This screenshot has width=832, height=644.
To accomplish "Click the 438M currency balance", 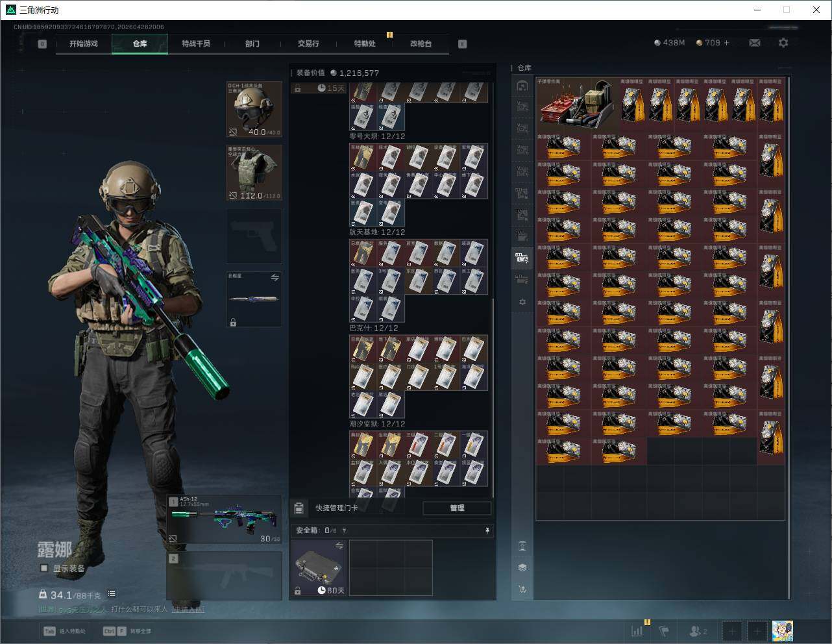I will [670, 43].
